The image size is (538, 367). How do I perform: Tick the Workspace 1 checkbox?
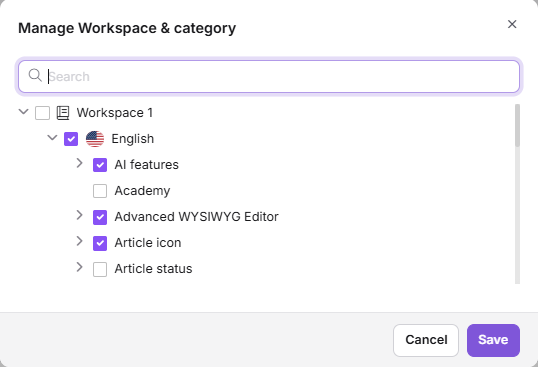coord(43,113)
